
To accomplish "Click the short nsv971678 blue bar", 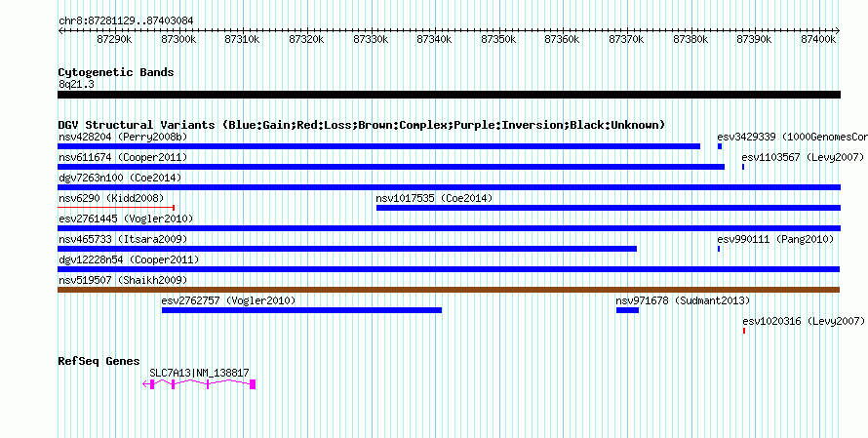I will pyautogui.click(x=627, y=310).
